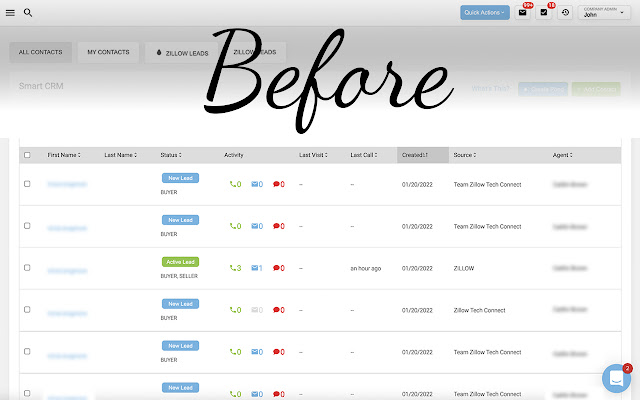Open the Company Admin John user dropdown
This screenshot has height=400, width=640.
click(x=604, y=13)
